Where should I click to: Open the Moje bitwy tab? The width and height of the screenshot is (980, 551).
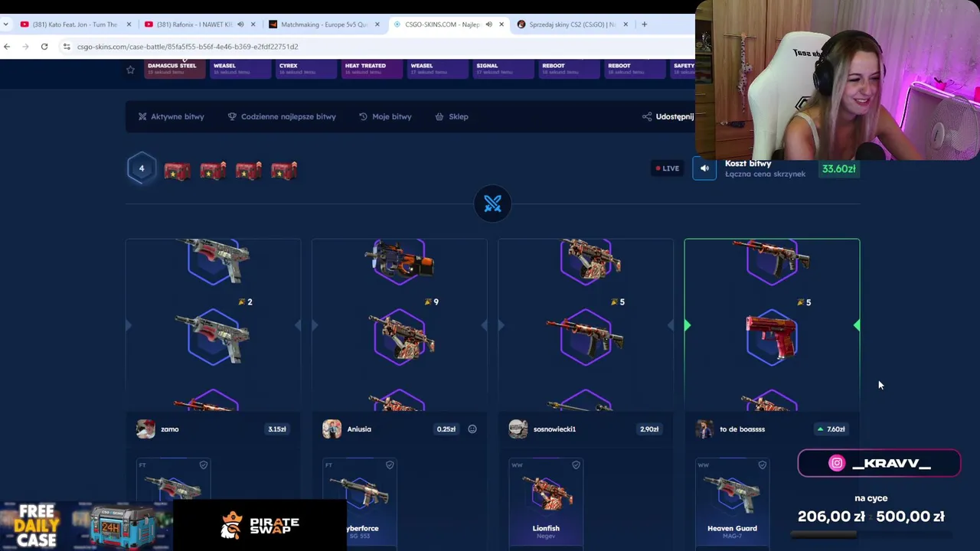point(385,116)
